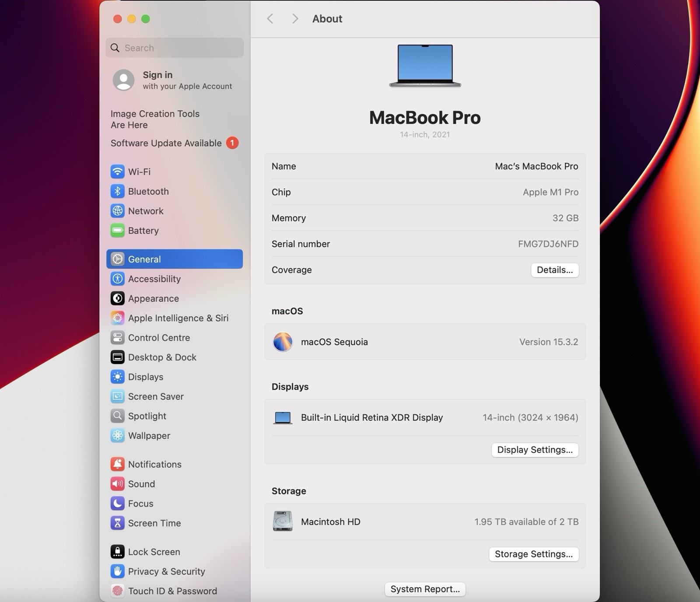Click the 14-inch, 2021 model subtitle
The image size is (700, 602).
click(x=425, y=134)
